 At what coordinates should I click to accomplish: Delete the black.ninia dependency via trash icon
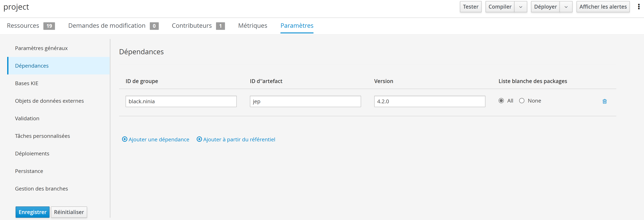605,101
